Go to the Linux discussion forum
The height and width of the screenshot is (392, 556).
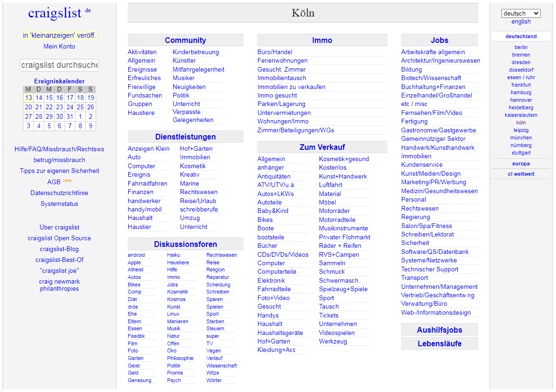pyautogui.click(x=173, y=314)
